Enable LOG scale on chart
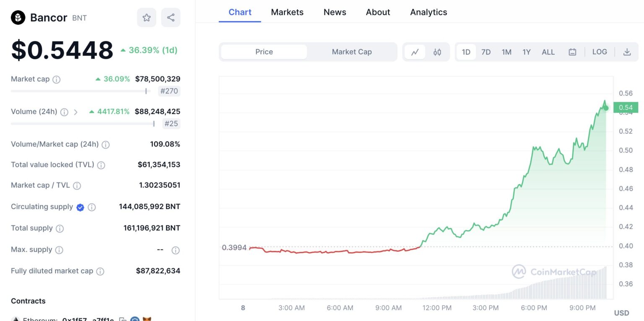Viewport: 644px width, 321px height. tap(600, 52)
